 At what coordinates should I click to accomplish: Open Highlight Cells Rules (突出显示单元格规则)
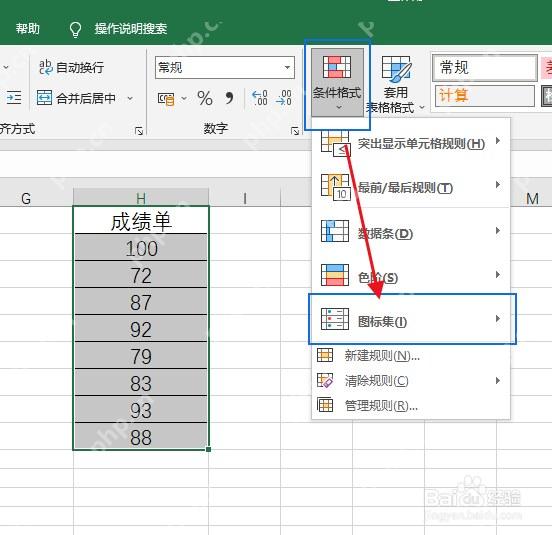411,143
